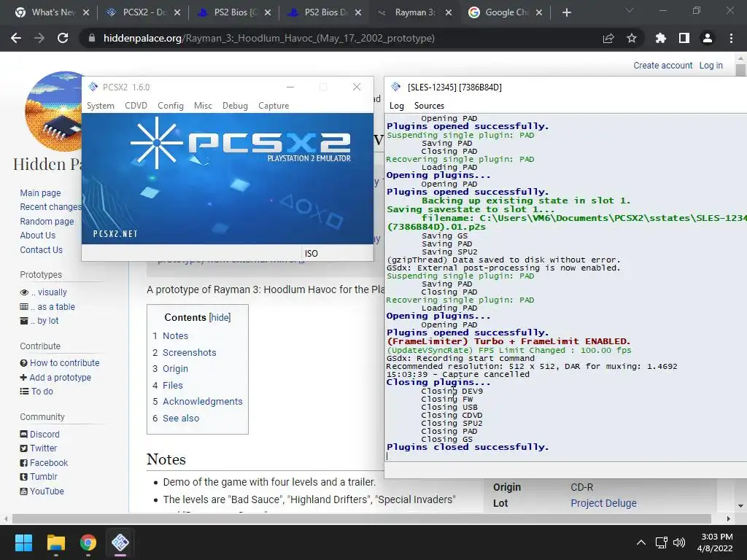View site security lock information
This screenshot has width=747, height=560.
[x=92, y=38]
